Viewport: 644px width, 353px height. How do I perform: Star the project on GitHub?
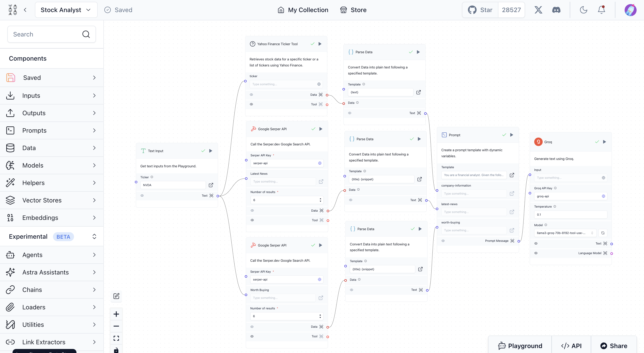tap(480, 10)
